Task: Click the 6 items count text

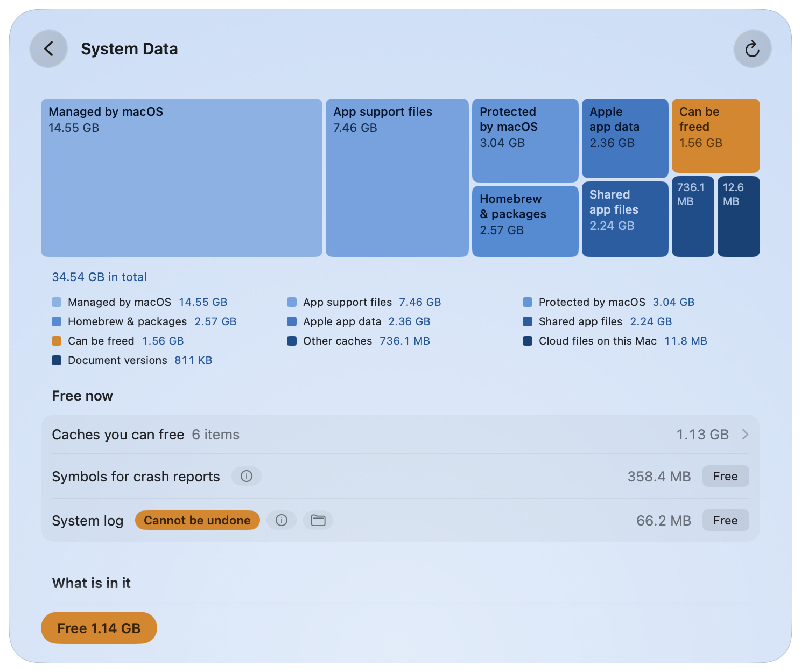Action: pos(215,435)
